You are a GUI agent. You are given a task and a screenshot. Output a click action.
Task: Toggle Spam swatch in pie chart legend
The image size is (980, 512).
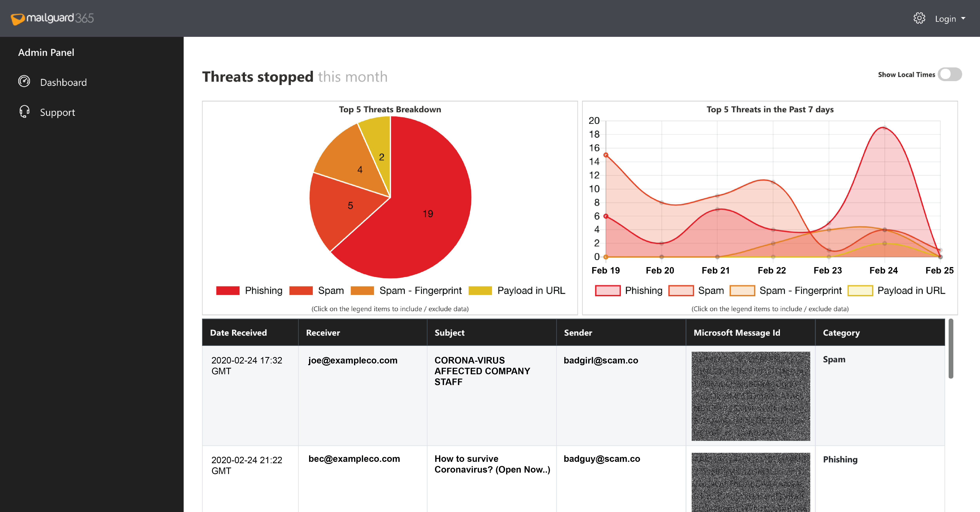click(x=301, y=290)
